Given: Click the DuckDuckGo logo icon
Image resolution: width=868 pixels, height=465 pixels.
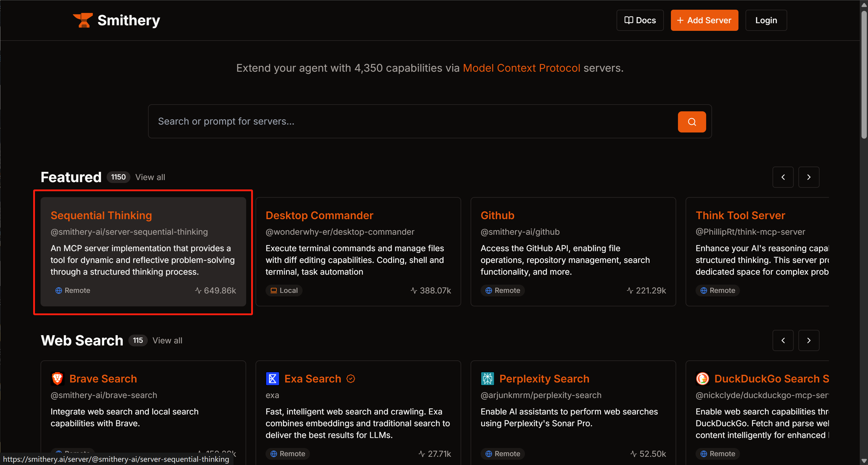Looking at the screenshot, I should coord(702,379).
